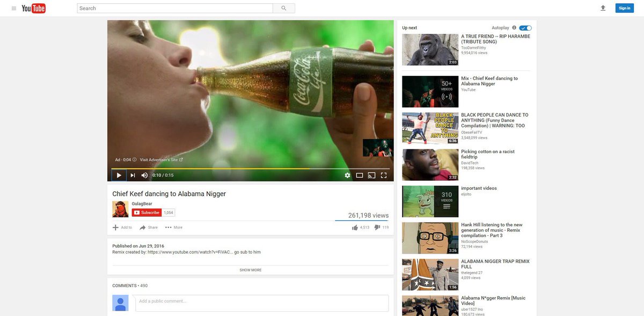Image resolution: width=644 pixels, height=316 pixels.
Task: Open the upload arrow icon
Action: pyautogui.click(x=603, y=8)
